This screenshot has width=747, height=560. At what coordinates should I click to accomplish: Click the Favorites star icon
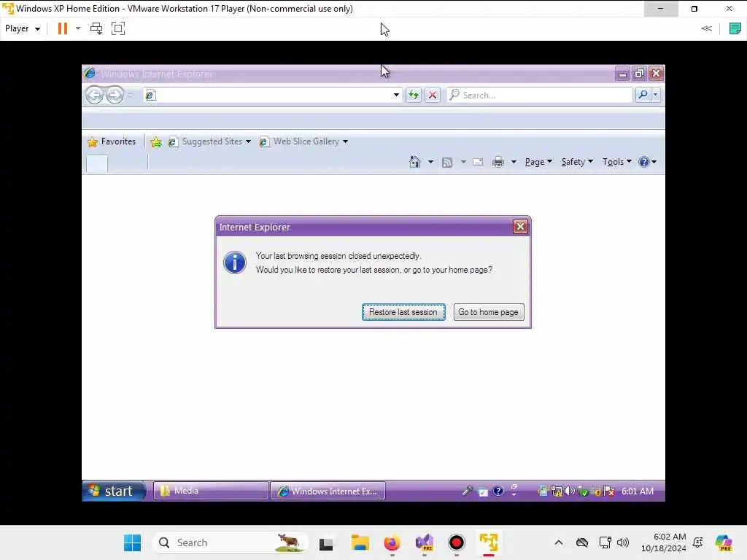[x=93, y=141]
